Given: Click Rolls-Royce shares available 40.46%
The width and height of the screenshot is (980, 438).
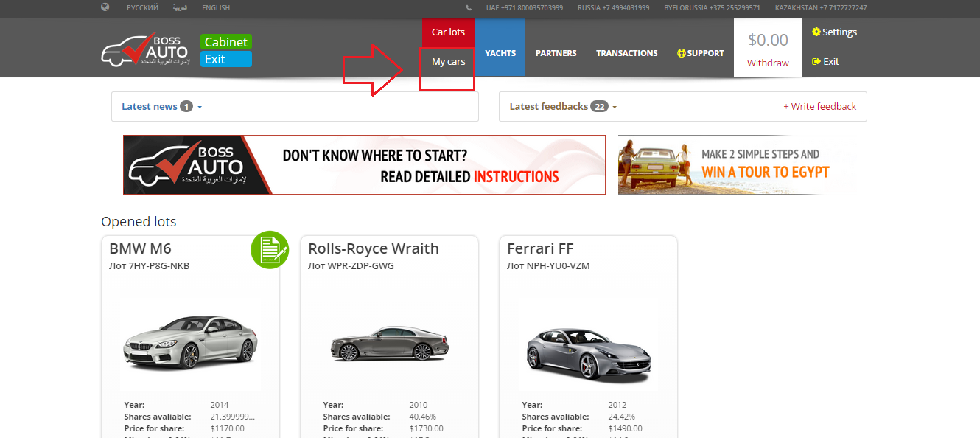Looking at the screenshot, I should [422, 417].
